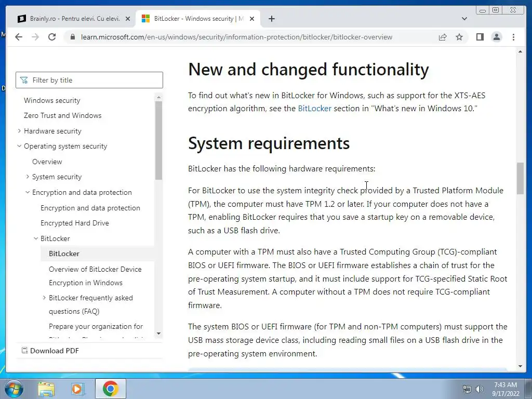Open the volume speaker tray icon
Image resolution: width=532 pixels, height=399 pixels.
[480, 389]
